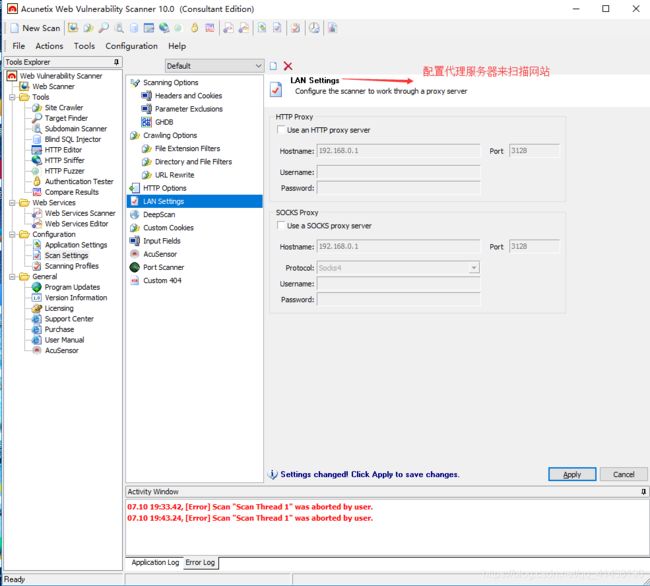Open Web Services Scanner item
The image size is (650, 586).
[80, 213]
